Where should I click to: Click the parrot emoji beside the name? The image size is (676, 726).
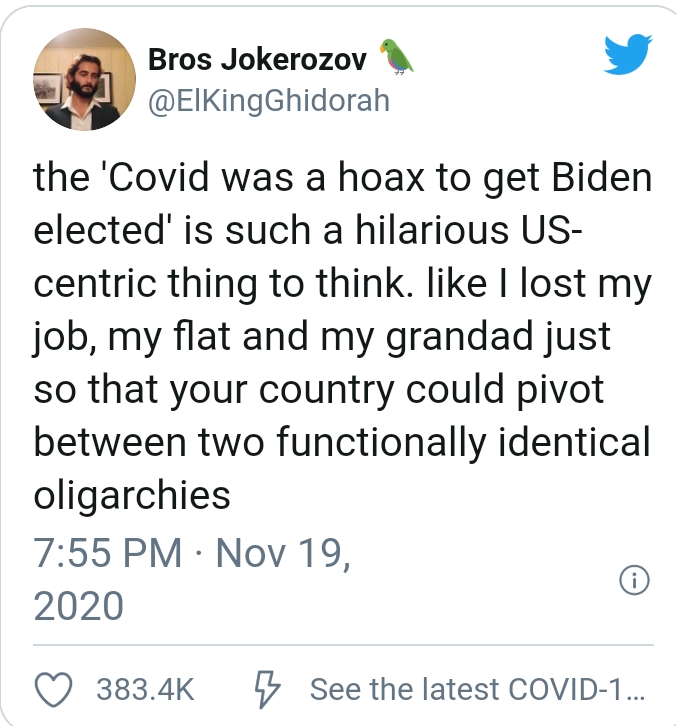396,59
